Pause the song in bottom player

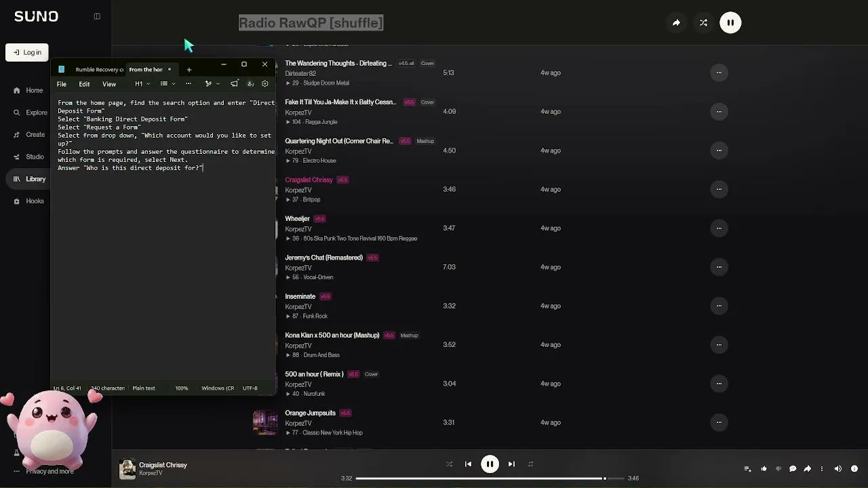pyautogui.click(x=490, y=464)
